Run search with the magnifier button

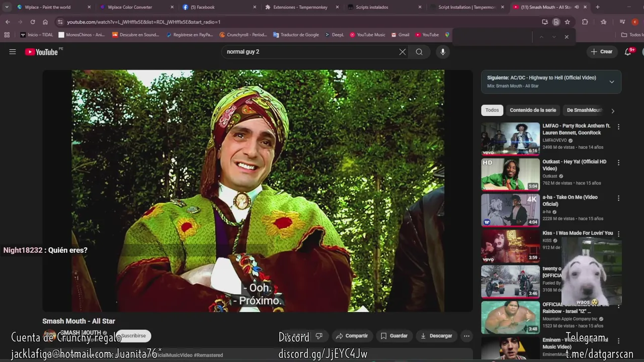419,52
